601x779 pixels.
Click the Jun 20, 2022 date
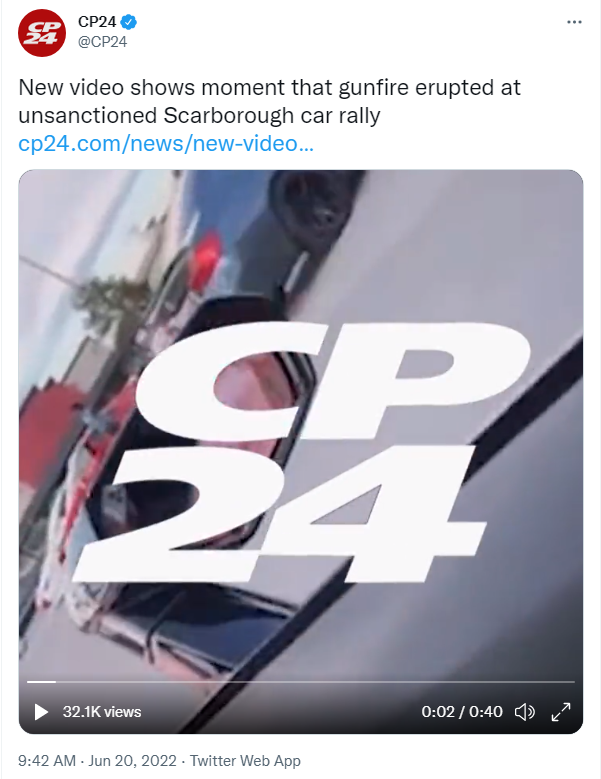tap(133, 761)
